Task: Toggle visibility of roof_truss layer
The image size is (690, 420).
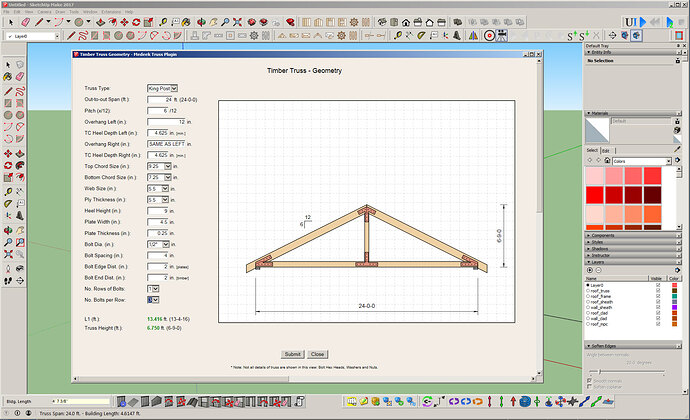Action: [658, 291]
